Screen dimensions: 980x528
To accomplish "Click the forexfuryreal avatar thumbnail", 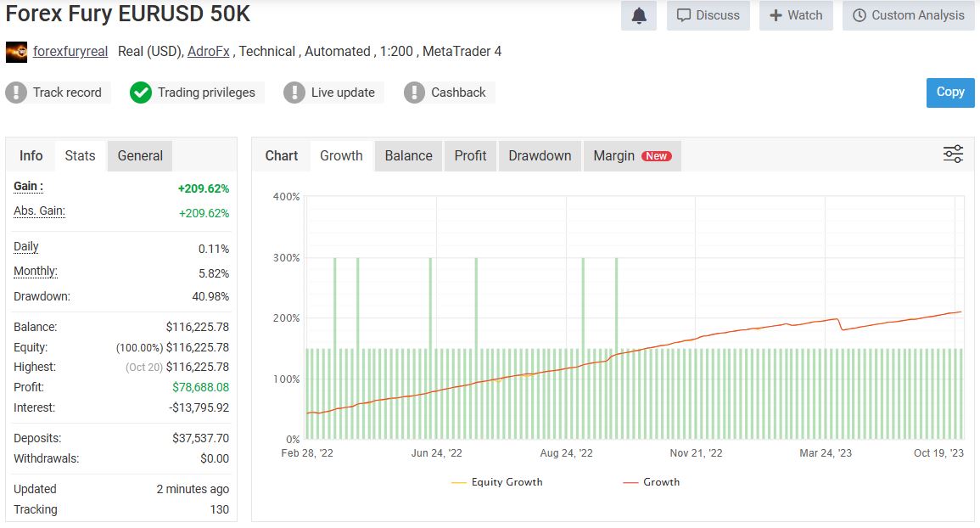I will pyautogui.click(x=16, y=52).
